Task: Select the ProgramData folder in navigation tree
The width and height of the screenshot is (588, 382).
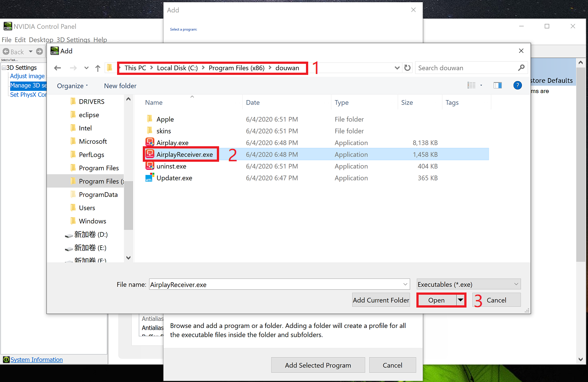Action: (98, 195)
